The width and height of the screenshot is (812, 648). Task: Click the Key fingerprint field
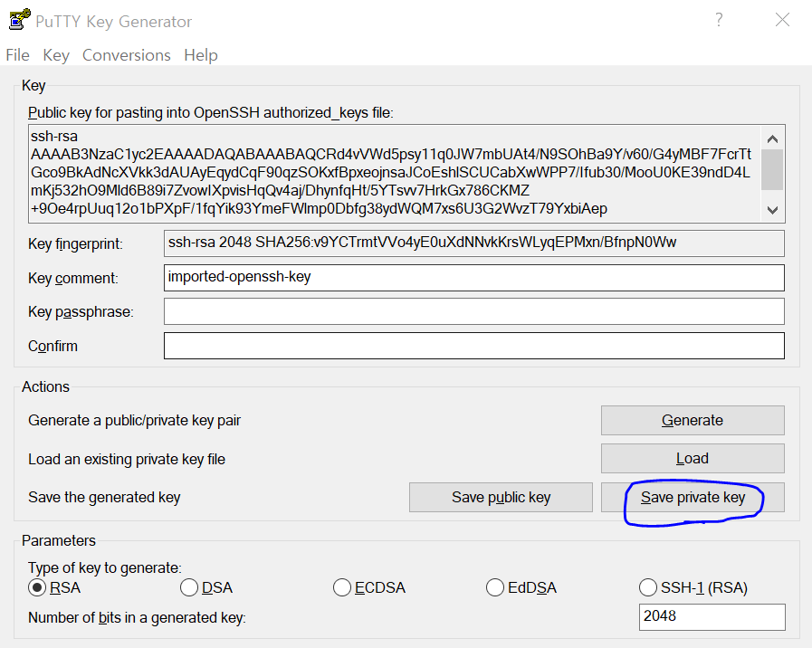473,243
